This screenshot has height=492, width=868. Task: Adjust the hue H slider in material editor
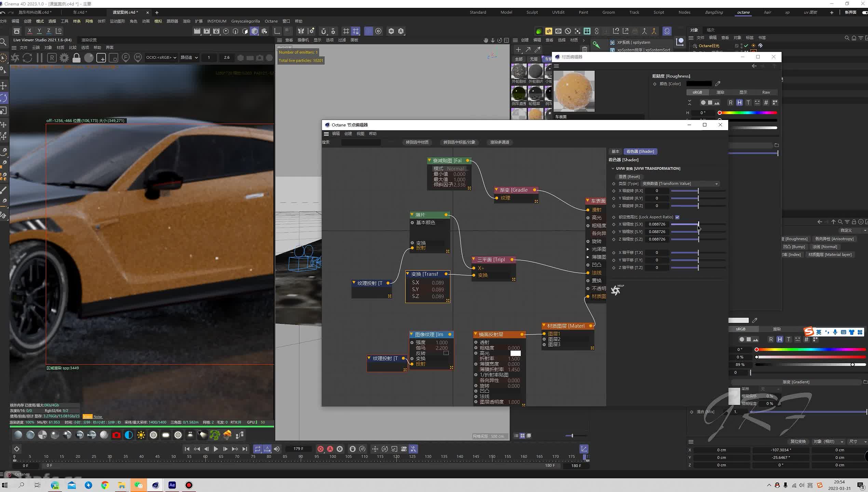748,113
